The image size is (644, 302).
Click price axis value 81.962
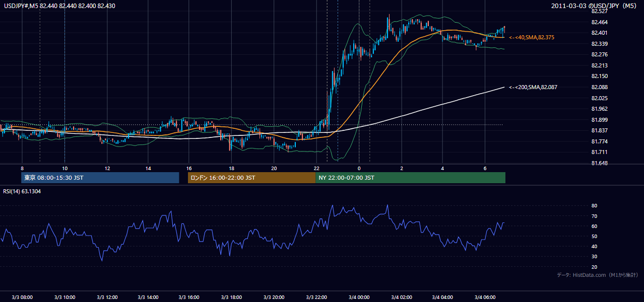point(600,109)
